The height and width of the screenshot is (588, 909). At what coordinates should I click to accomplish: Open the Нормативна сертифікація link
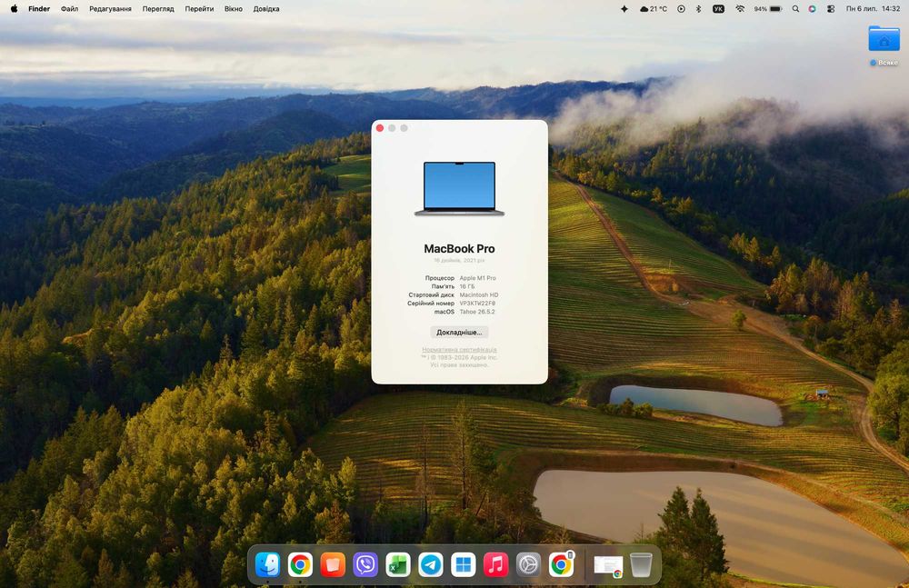point(459,350)
